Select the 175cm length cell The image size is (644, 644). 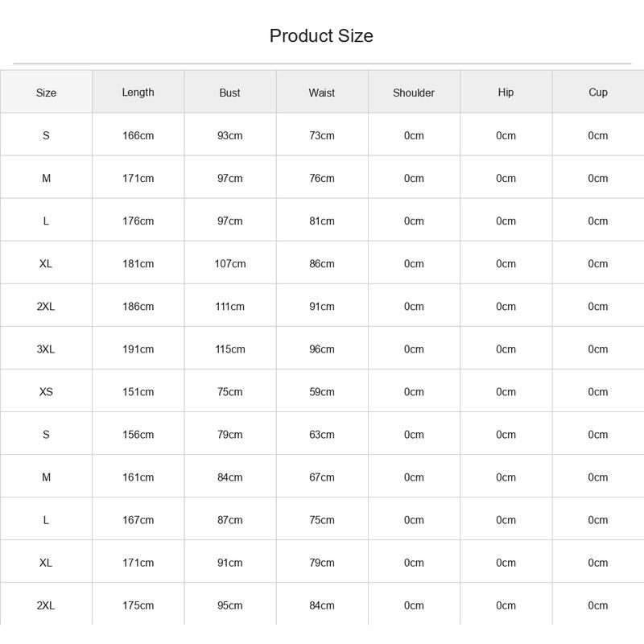138,605
